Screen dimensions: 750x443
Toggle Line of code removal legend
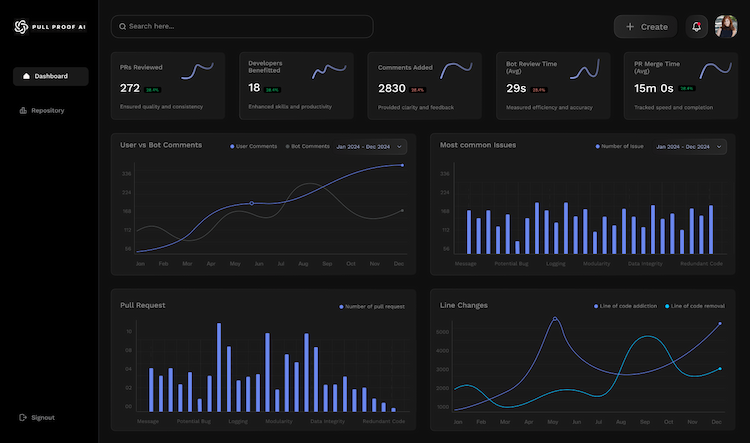click(692, 305)
